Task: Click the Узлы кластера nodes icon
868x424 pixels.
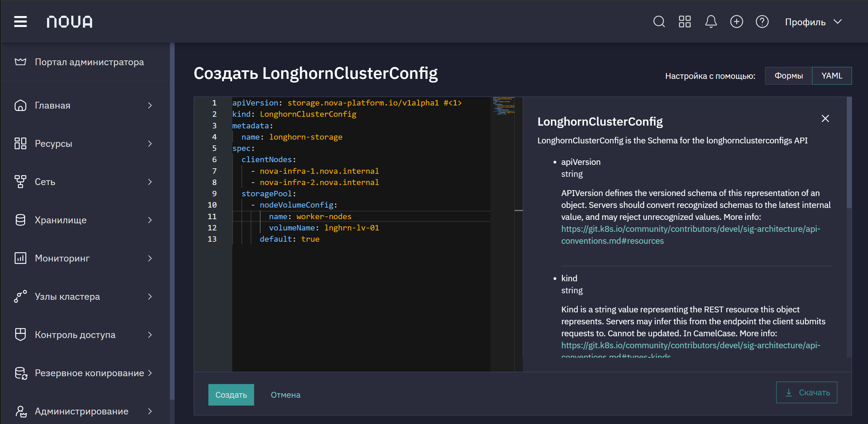Action: point(20,296)
